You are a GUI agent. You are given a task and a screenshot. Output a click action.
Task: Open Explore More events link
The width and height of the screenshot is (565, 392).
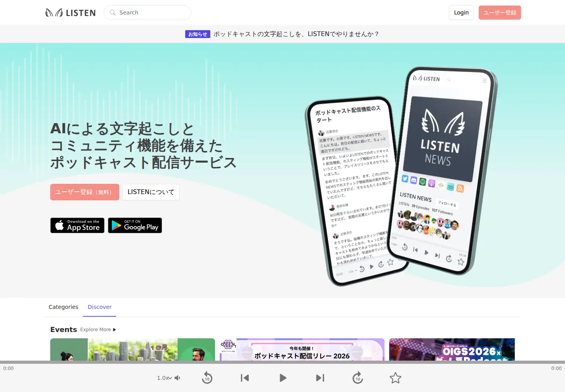[x=98, y=330]
